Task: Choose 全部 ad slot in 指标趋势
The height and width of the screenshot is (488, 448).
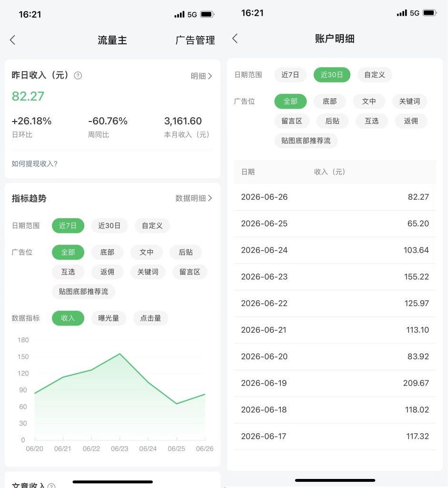Action: pos(68,252)
